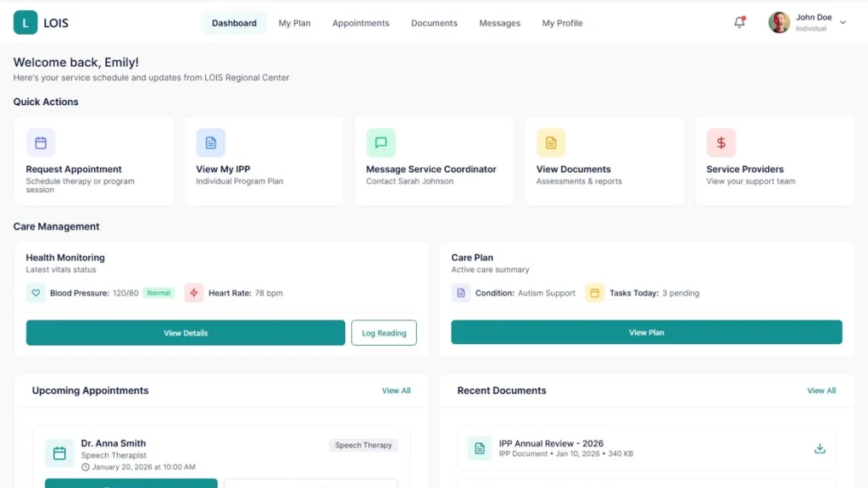868x488 pixels.
Task: Click the View Details button
Action: (186, 332)
